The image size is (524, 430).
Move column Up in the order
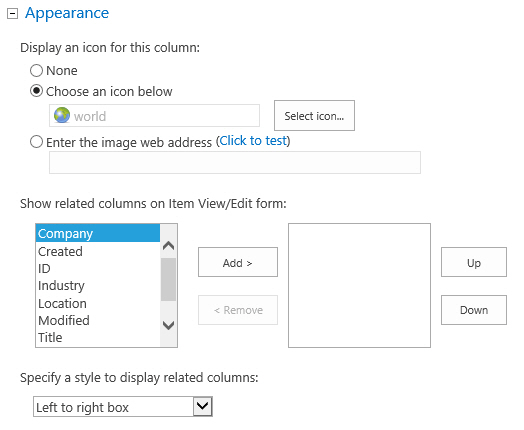pos(474,262)
